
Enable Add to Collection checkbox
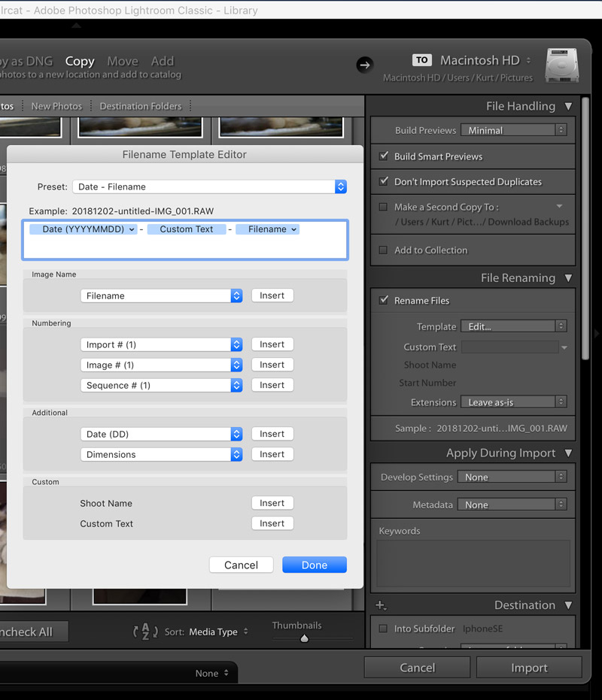383,250
